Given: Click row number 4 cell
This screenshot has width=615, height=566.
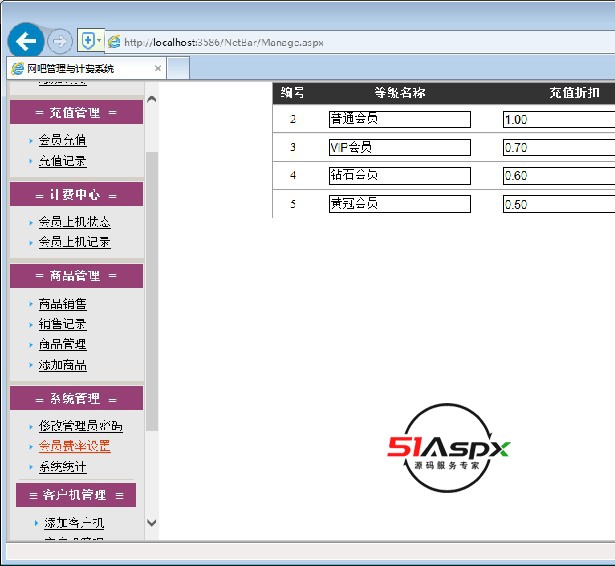Looking at the screenshot, I should pos(293,175).
